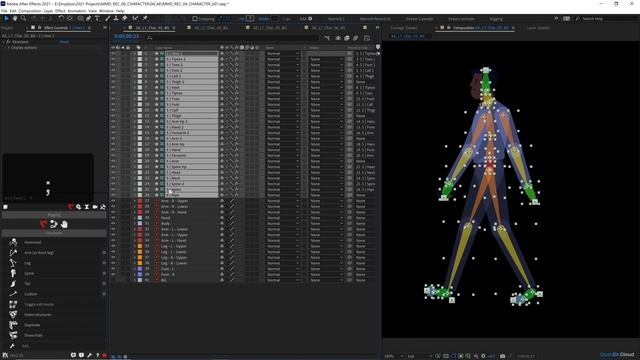
Task: Click the Search Help field
Action: point(607,19)
